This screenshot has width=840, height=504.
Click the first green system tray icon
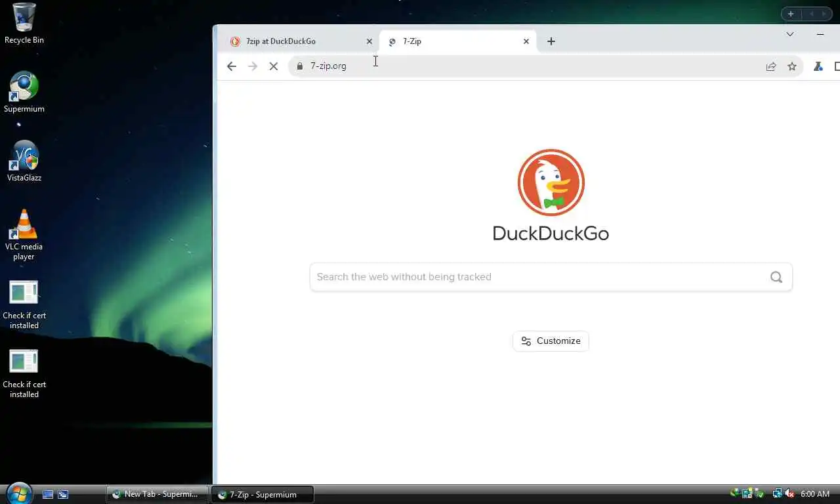[734, 493]
